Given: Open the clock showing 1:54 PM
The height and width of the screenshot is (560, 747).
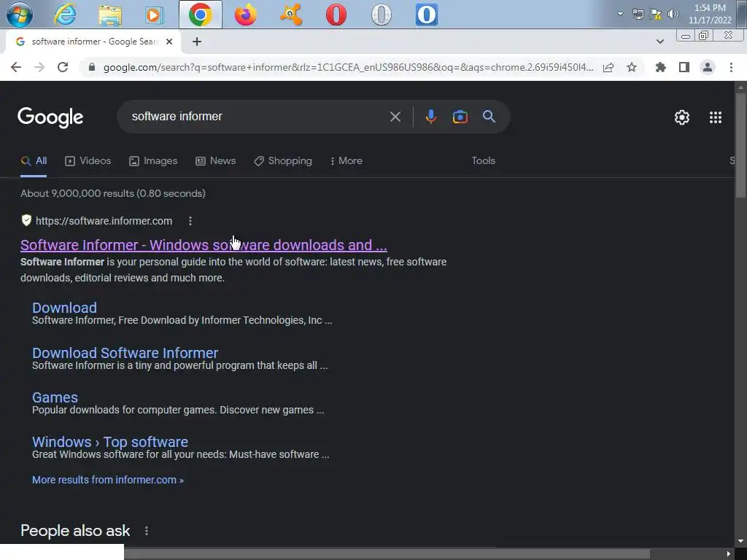Looking at the screenshot, I should coord(710,14).
